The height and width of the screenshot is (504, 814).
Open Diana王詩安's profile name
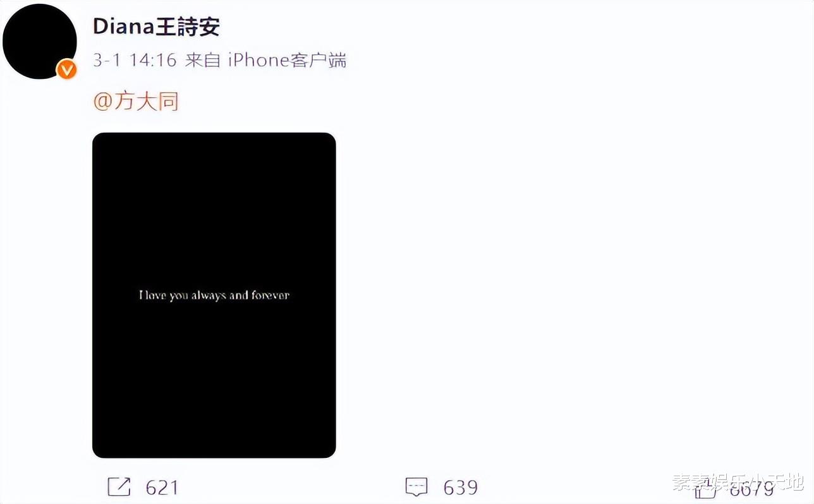pyautogui.click(x=156, y=27)
